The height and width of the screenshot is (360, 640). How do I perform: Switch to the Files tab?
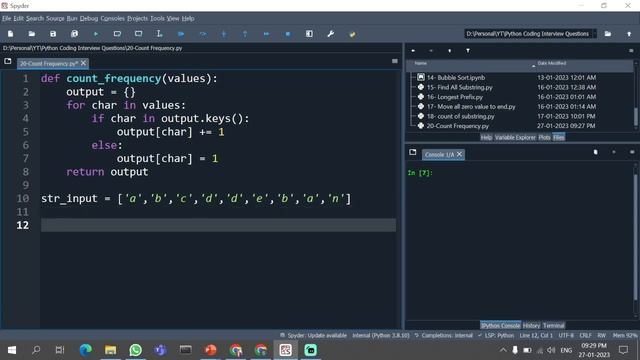[559, 138]
